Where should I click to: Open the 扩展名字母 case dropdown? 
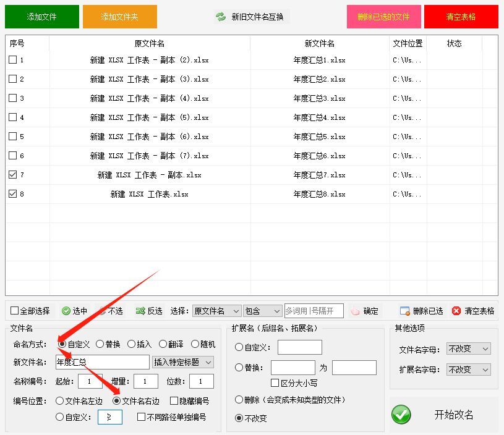point(468,370)
